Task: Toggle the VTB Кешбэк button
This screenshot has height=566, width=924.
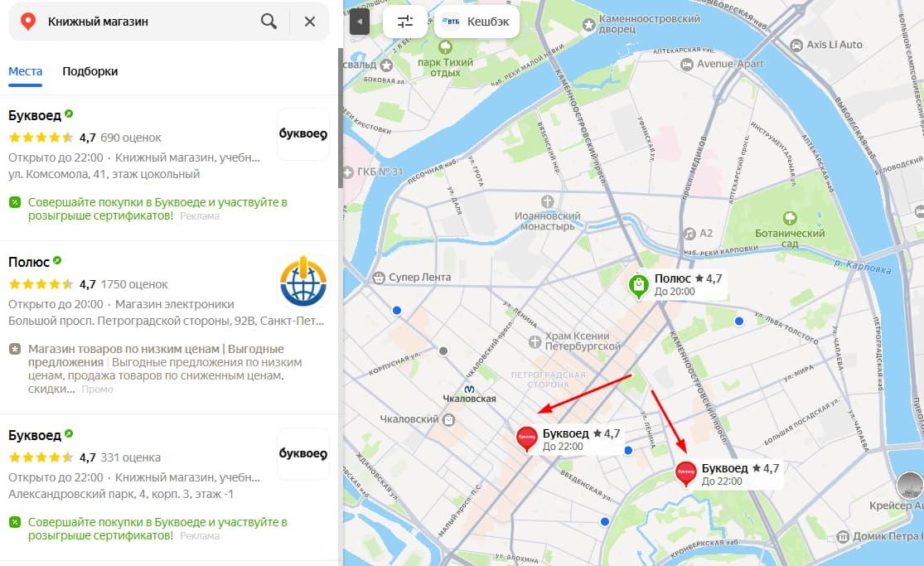Action: coord(477,22)
